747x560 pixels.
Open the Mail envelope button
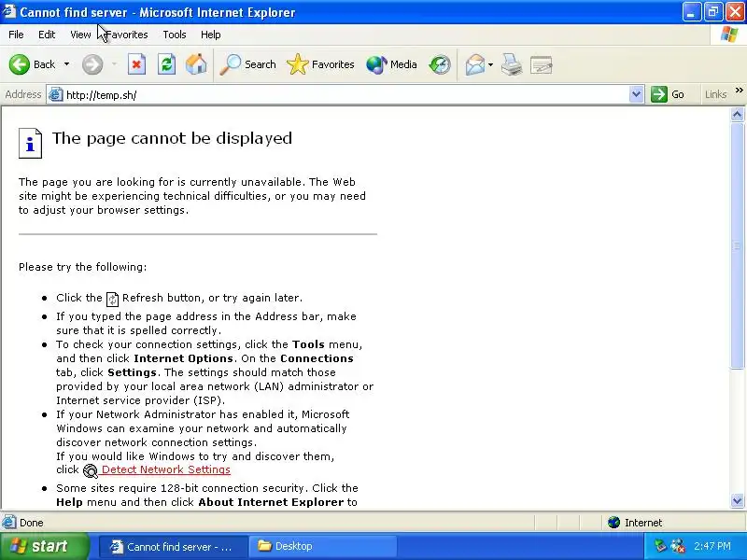[x=475, y=64]
